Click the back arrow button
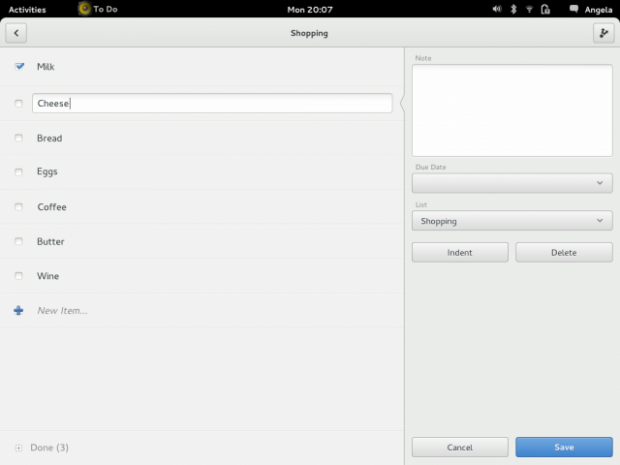Image resolution: width=620 pixels, height=465 pixels. (16, 33)
